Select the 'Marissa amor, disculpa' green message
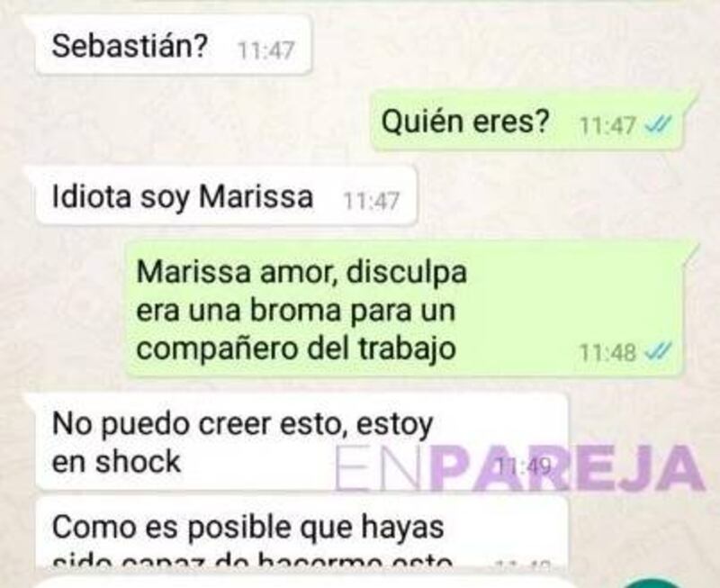The width and height of the screenshot is (720, 588). click(x=404, y=309)
